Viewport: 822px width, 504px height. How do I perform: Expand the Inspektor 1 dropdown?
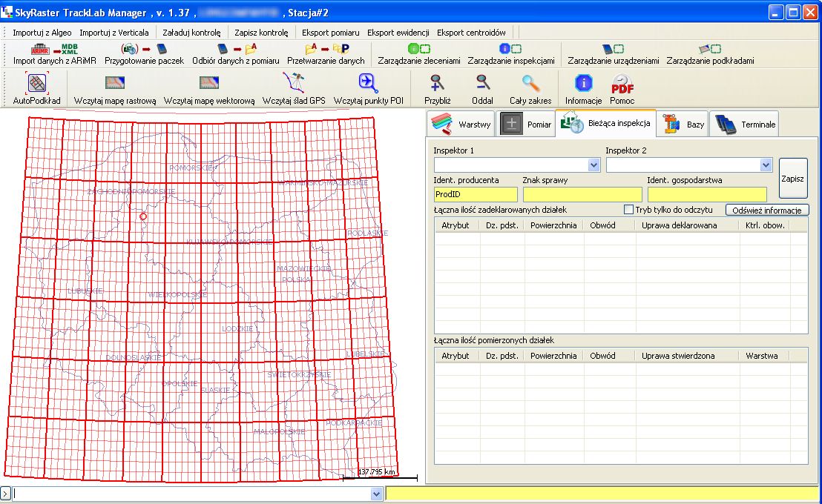tap(594, 165)
